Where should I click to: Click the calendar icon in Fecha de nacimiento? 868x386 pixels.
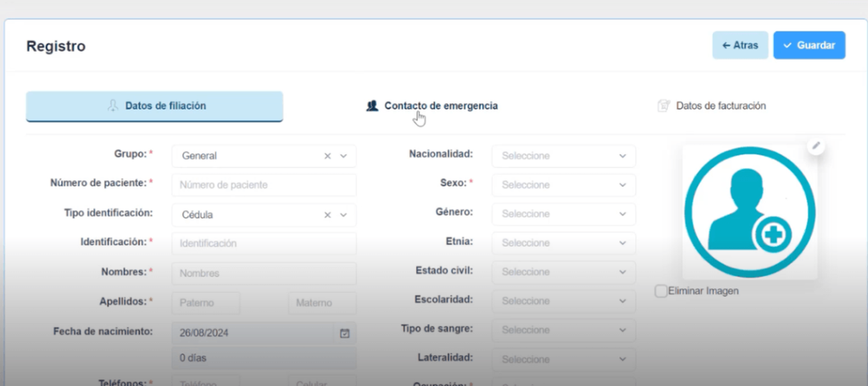344,333
